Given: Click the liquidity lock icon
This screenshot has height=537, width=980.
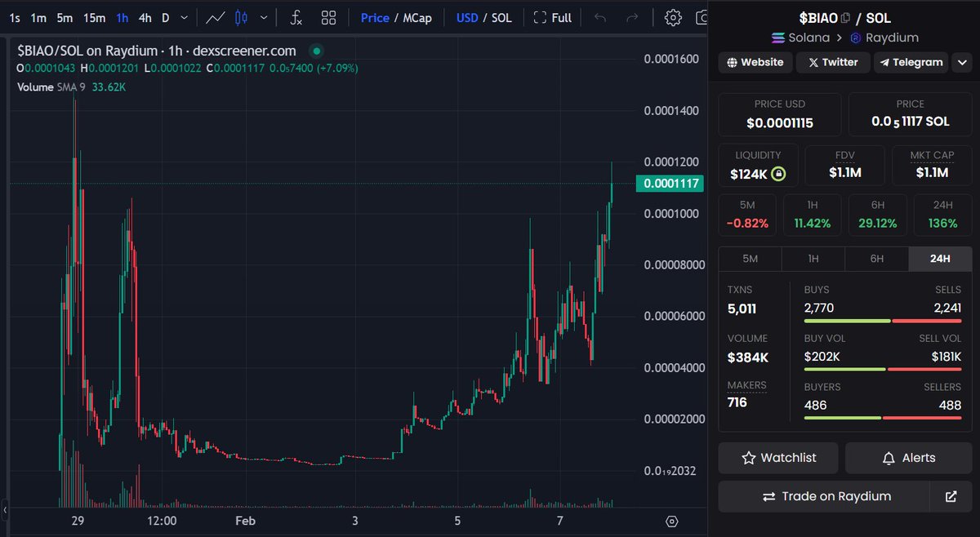Looking at the screenshot, I should coord(779,173).
